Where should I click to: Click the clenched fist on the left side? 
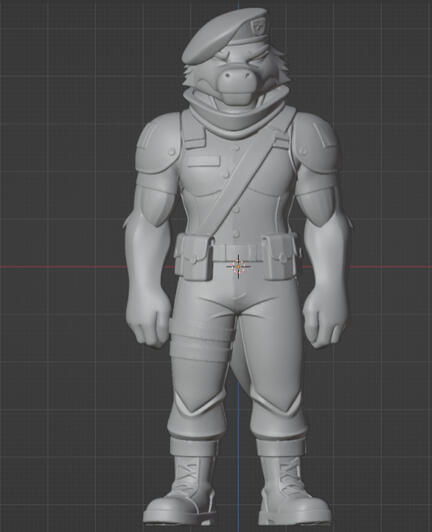(149, 320)
